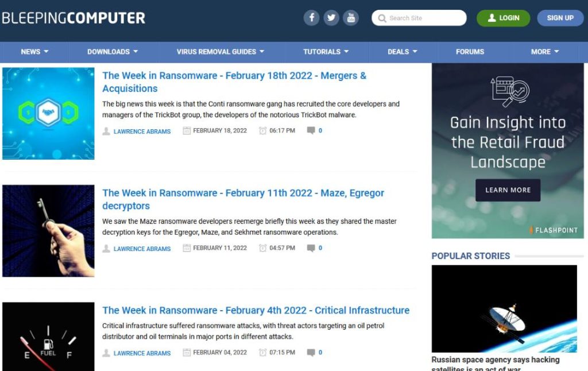Click the comment bubble icon for February 18th article
The width and height of the screenshot is (588, 371).
pos(311,131)
